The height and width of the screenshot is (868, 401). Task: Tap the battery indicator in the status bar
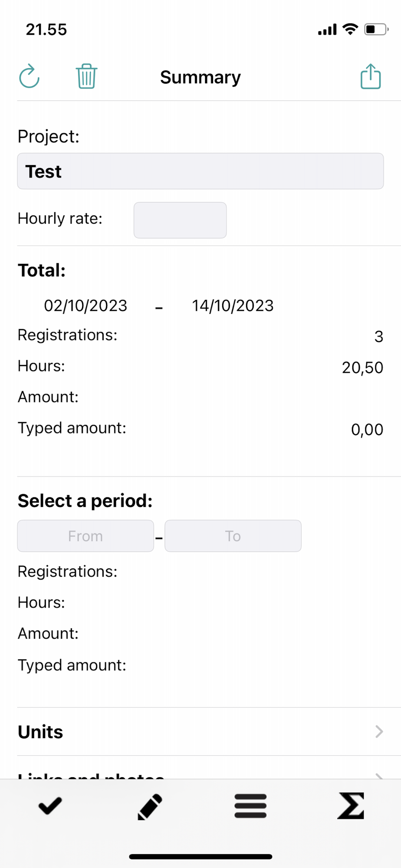[x=376, y=29]
